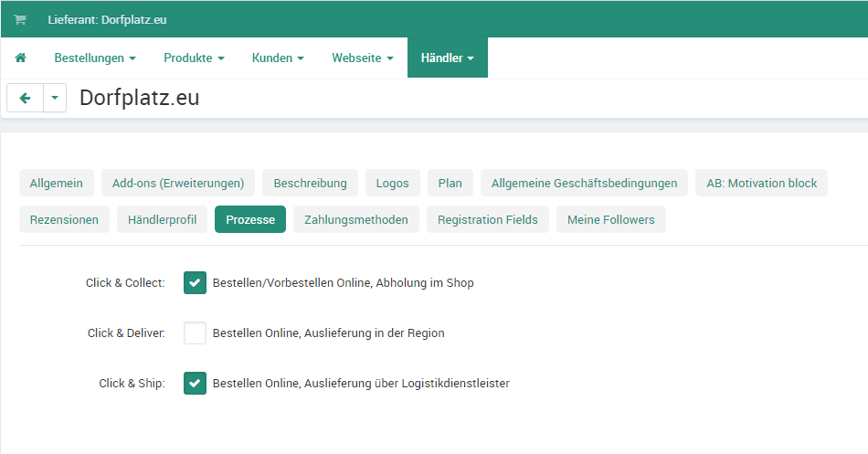Viewport: 868px width, 454px height.
Task: Click the 'Click & Deliver:' field label
Action: tap(126, 333)
